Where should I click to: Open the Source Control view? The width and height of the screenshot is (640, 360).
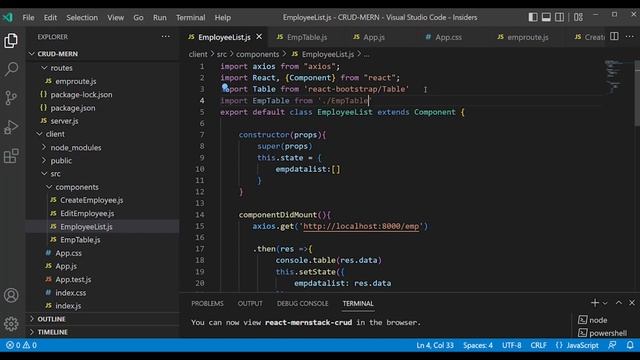point(11,98)
